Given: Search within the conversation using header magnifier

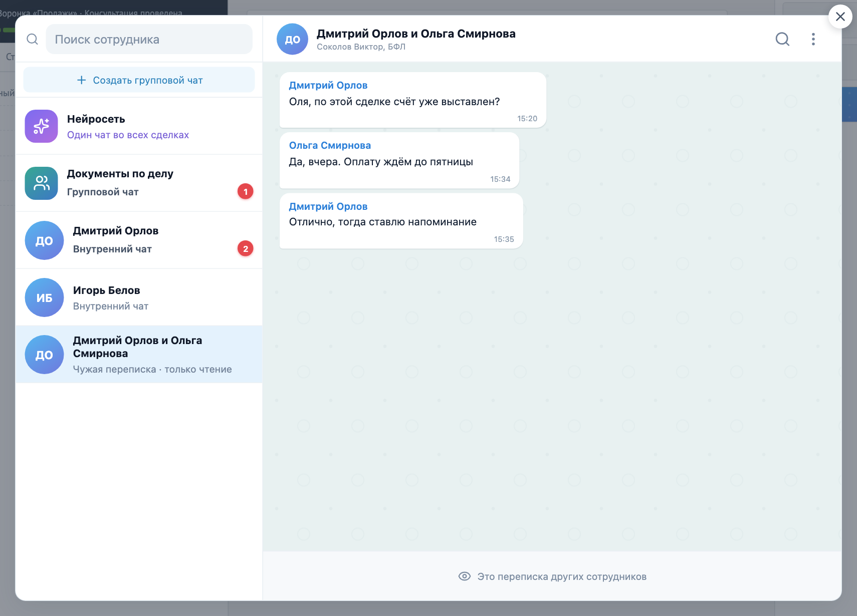Looking at the screenshot, I should (782, 39).
